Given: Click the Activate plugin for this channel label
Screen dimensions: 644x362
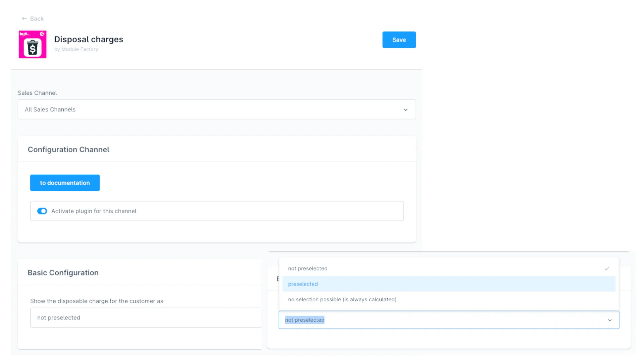Looking at the screenshot, I should [94, 211].
